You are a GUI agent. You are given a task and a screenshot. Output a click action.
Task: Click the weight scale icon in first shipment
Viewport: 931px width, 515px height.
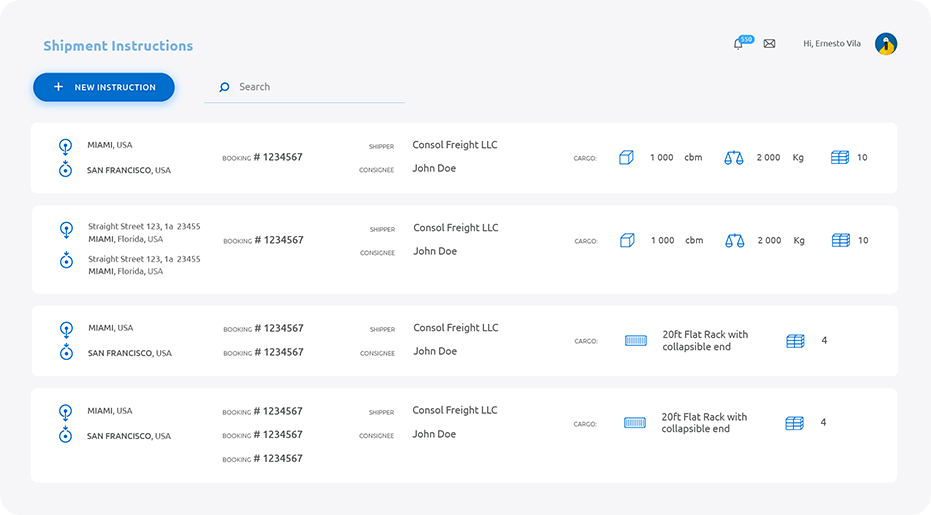click(734, 158)
